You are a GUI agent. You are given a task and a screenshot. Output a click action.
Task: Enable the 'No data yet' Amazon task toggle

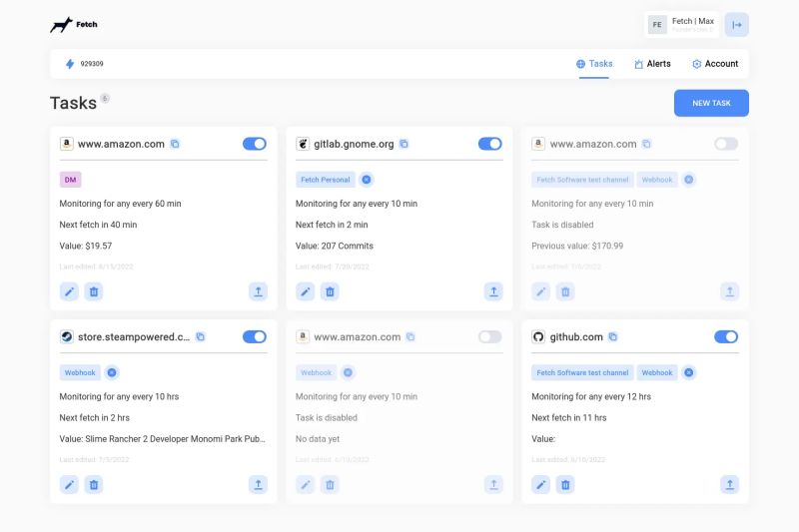tap(490, 336)
